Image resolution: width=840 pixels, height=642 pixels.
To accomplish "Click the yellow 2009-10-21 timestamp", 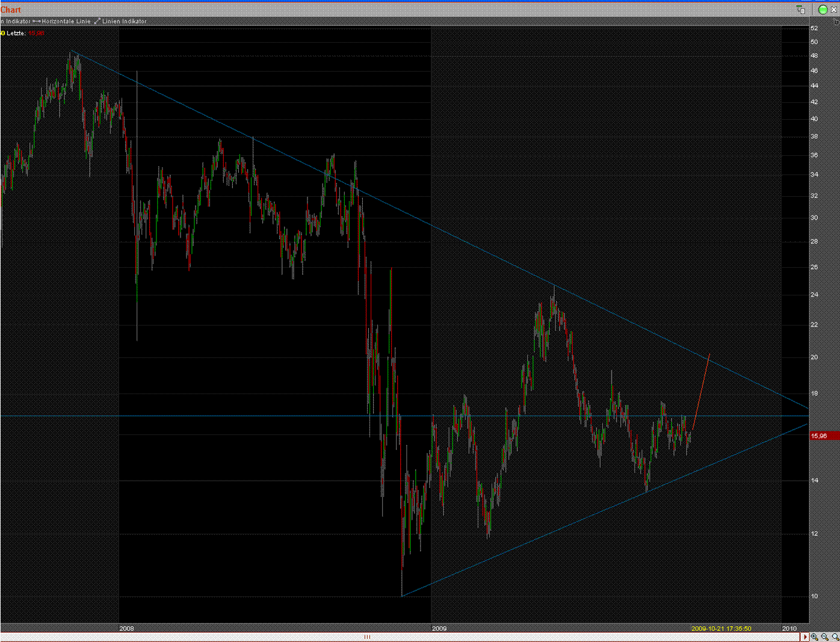I will [x=721, y=628].
